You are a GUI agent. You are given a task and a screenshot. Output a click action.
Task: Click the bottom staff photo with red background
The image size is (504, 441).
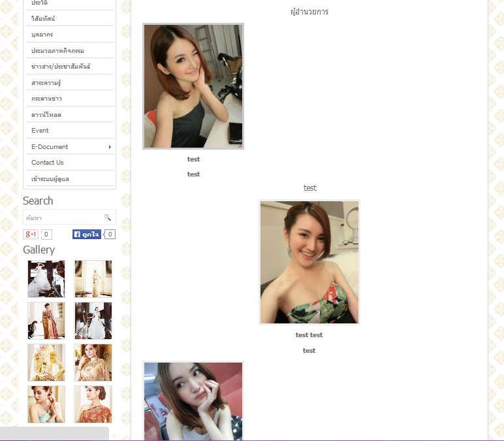click(193, 400)
